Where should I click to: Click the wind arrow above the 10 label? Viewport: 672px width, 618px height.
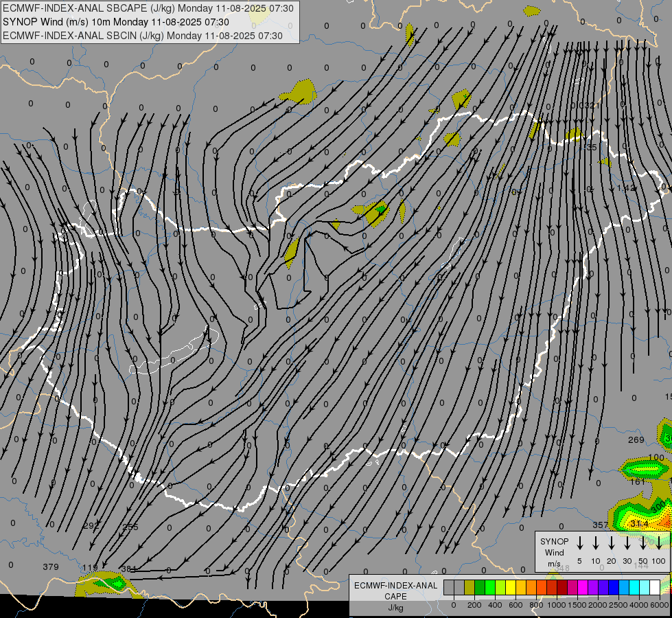pyautogui.click(x=596, y=543)
